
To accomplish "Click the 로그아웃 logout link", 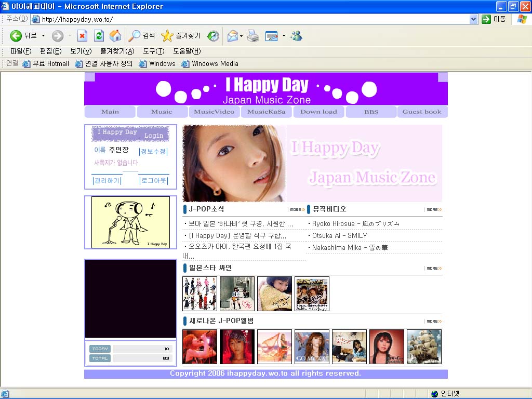I will point(154,181).
